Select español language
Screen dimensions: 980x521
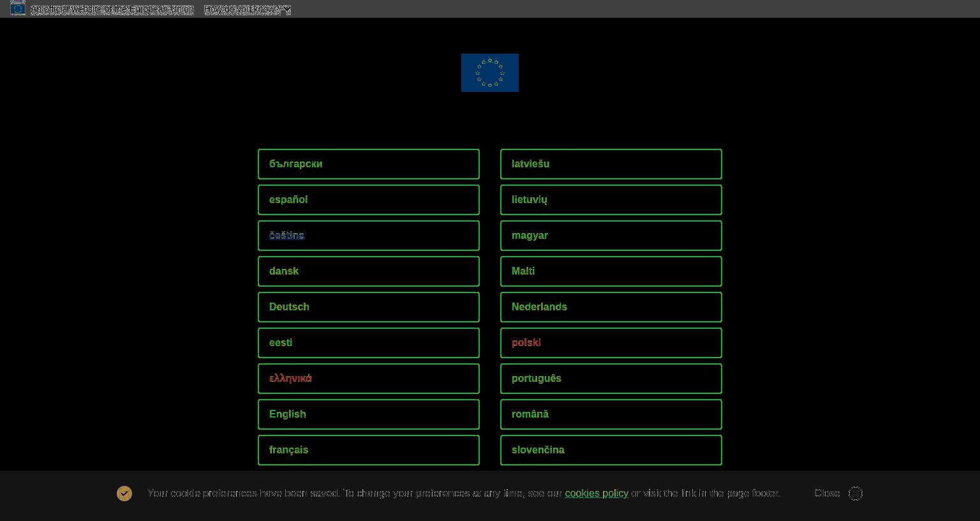tap(369, 200)
